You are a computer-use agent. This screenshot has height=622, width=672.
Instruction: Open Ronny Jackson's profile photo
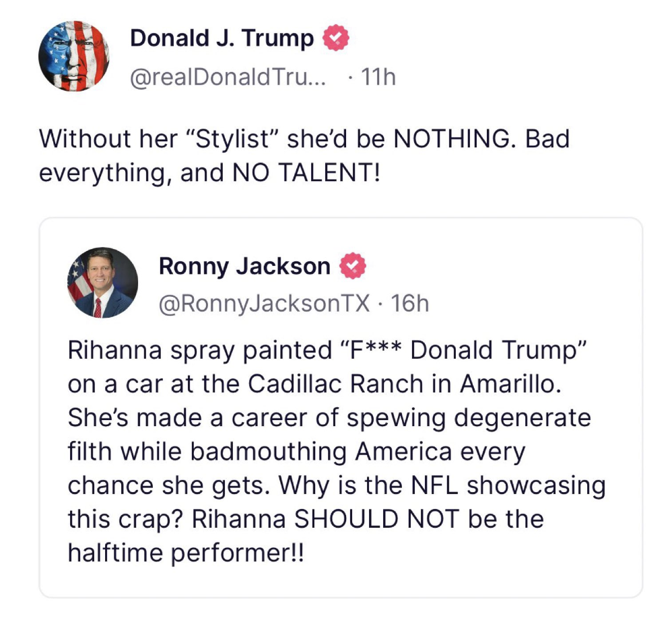coord(102,283)
